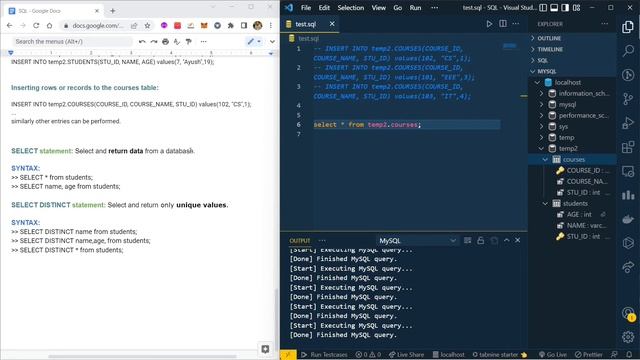This screenshot has width=640, height=360.
Task: Open the Docker view in activity bar
Action: [x=628, y=219]
